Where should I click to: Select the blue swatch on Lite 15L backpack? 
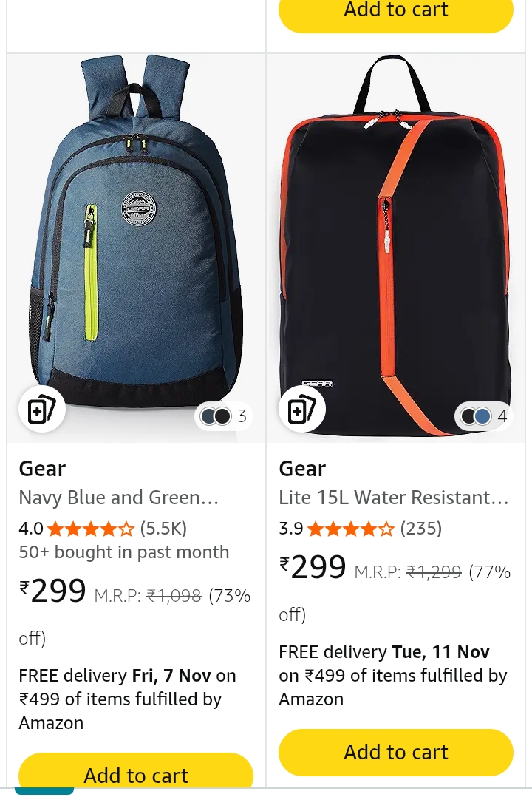click(482, 416)
